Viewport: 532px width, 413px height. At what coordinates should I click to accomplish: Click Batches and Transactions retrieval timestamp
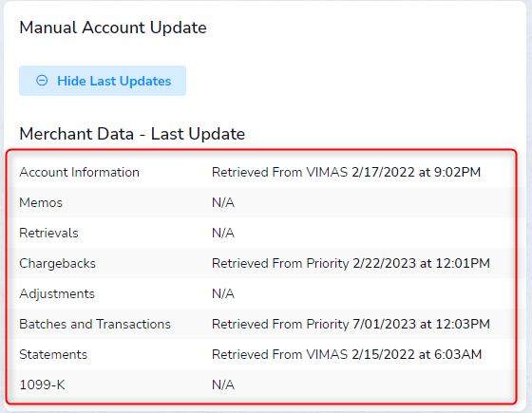pyautogui.click(x=351, y=325)
